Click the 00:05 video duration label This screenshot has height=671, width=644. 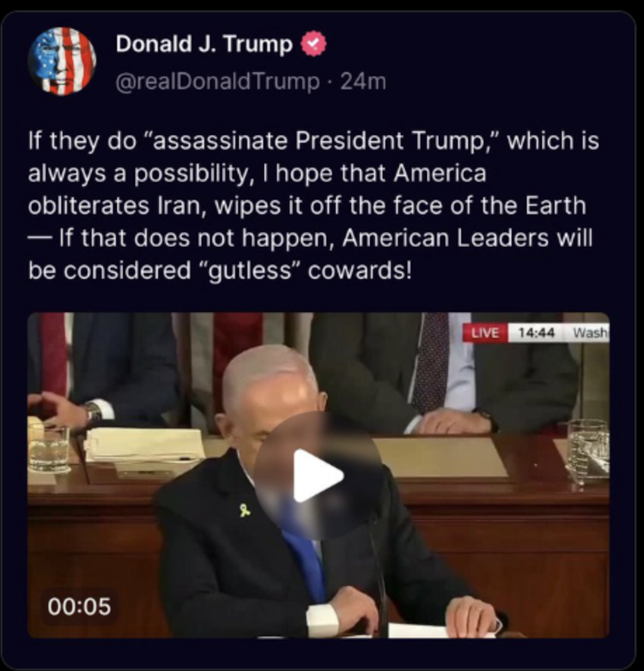(79, 606)
